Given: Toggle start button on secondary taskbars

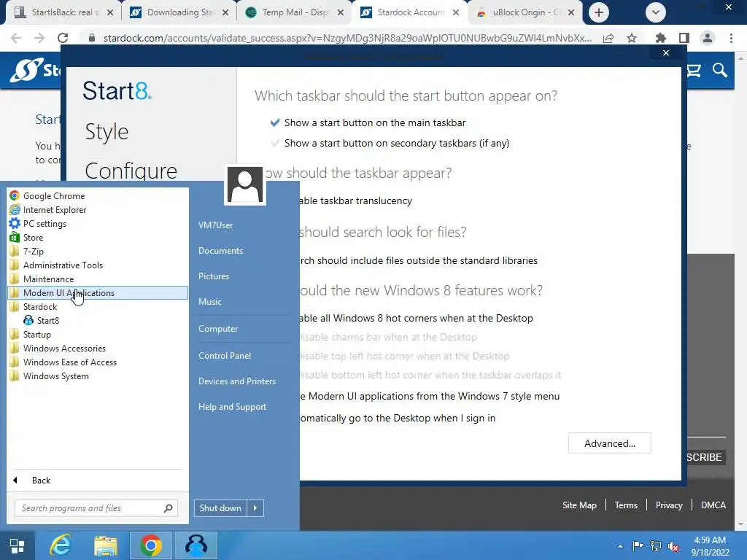Looking at the screenshot, I should point(274,143).
